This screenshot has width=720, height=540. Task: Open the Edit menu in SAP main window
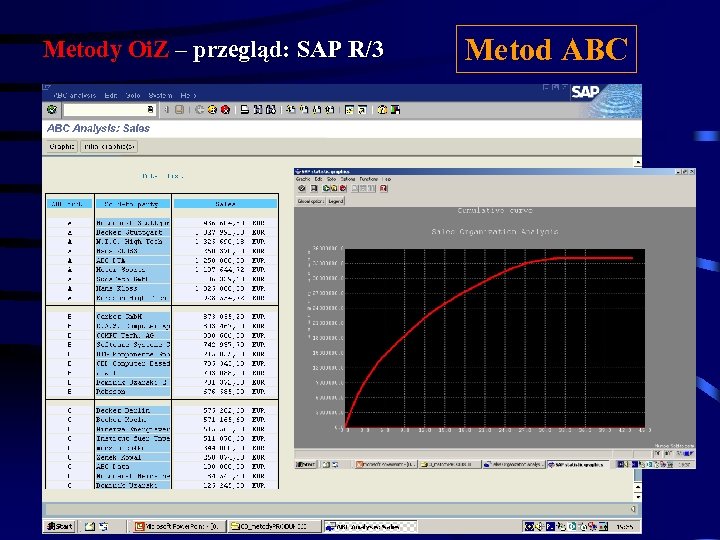click(111, 96)
